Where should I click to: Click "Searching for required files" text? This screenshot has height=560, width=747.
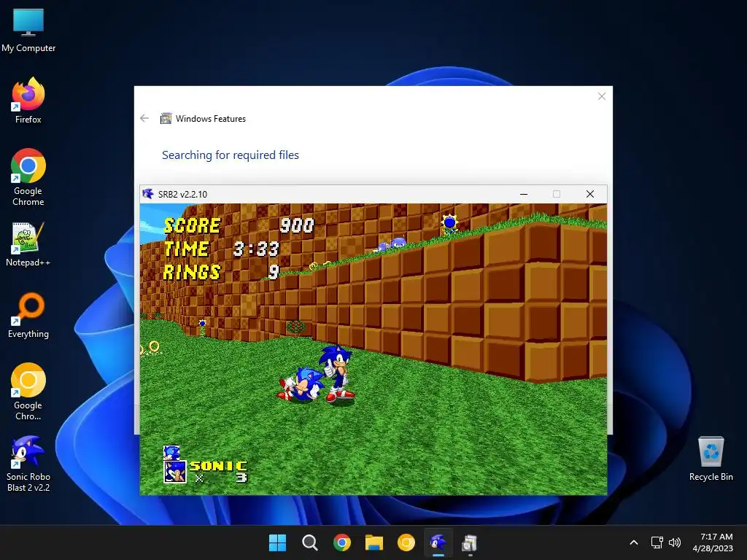230,155
